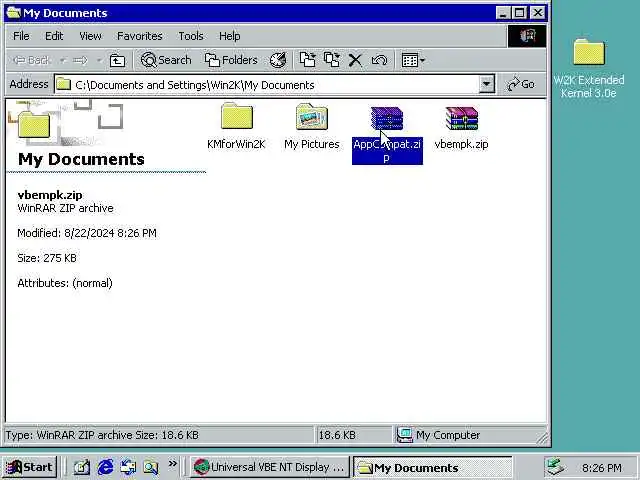Open the Address bar dropdown list
The height and width of the screenshot is (480, 640).
486,84
